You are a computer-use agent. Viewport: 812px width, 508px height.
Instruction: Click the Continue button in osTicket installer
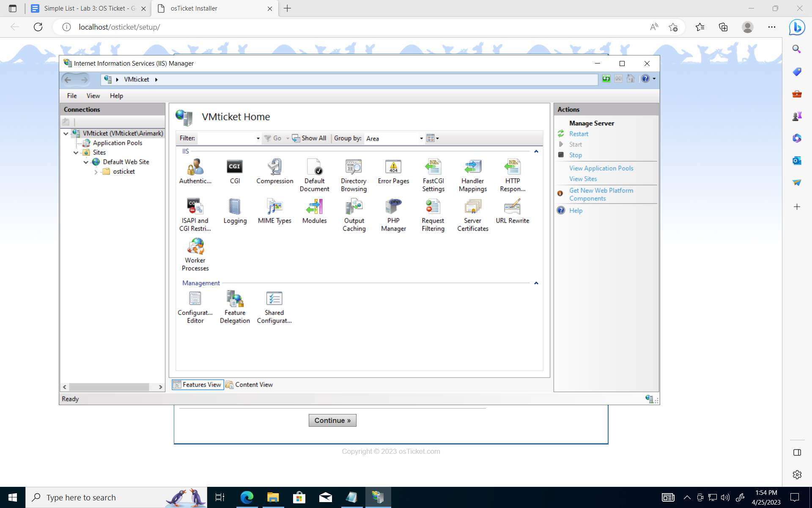[332, 420]
